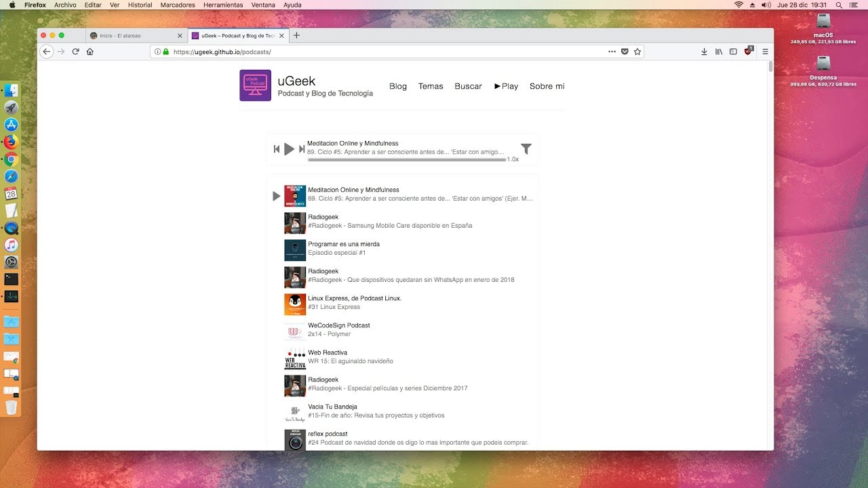The width and height of the screenshot is (868, 488).
Task: Open the Temas page
Action: 431,86
